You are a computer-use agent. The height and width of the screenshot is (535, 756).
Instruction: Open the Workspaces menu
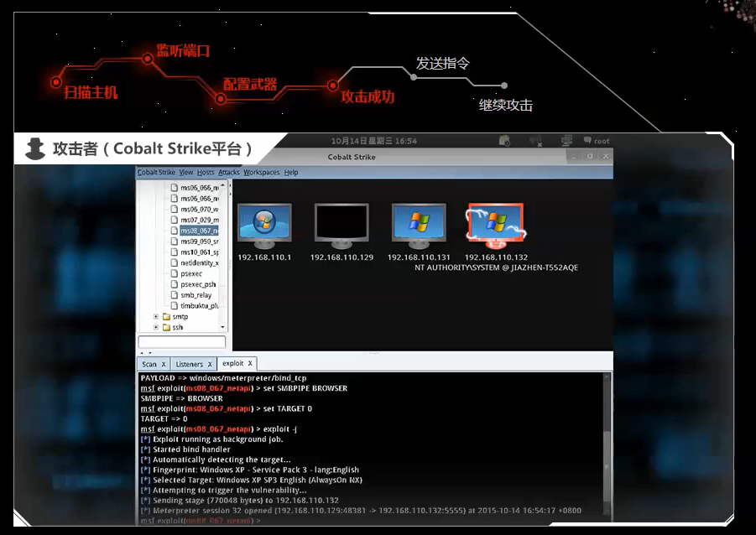pyautogui.click(x=261, y=172)
